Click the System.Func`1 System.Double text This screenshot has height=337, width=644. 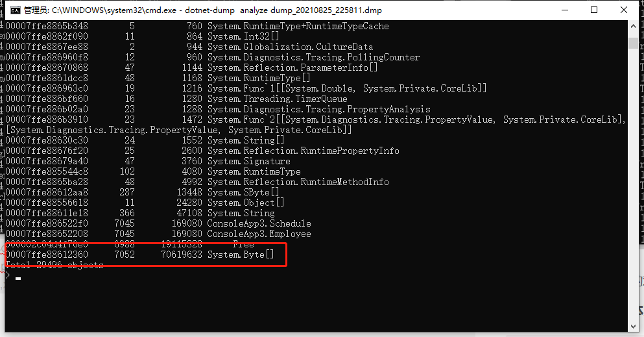coord(347,88)
